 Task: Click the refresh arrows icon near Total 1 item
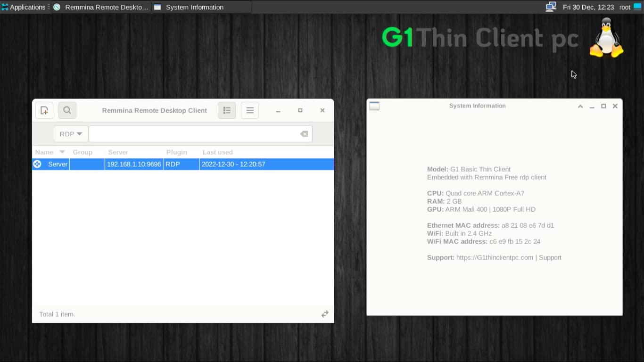pos(325,313)
